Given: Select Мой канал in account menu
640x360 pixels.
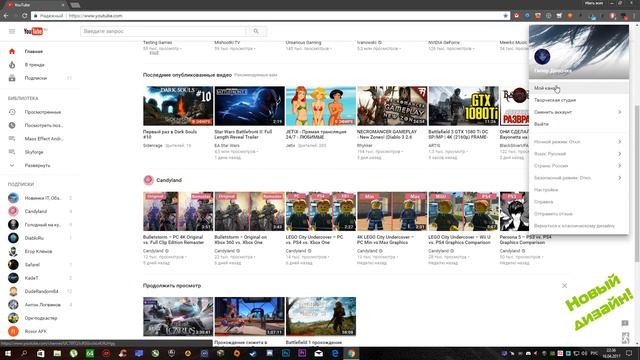Looking at the screenshot, I should coord(579,88).
